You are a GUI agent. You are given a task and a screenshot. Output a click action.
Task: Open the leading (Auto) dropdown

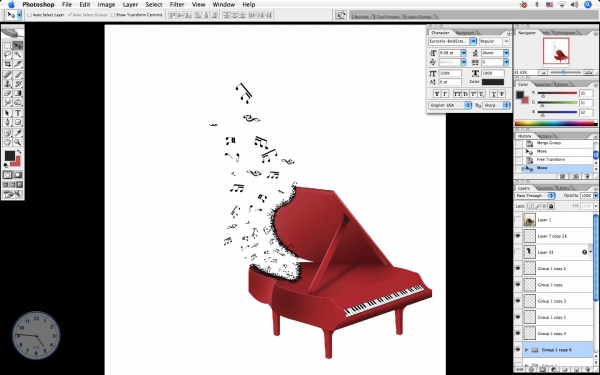click(506, 53)
